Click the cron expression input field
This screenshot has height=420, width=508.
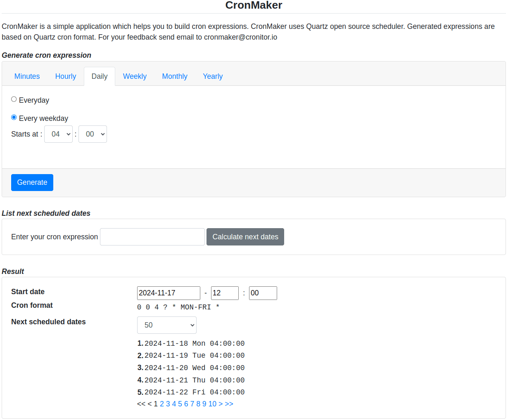152,237
